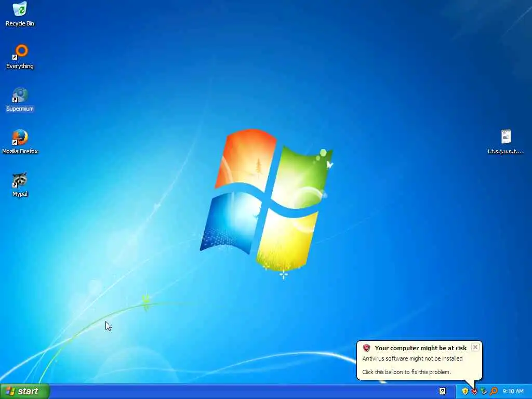Click the red Security Center shield tray icon
Image resolution: width=532 pixels, height=399 pixels.
[x=474, y=391]
